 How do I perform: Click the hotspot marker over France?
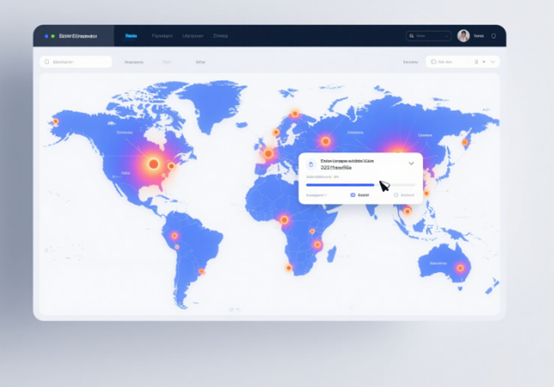click(269, 154)
